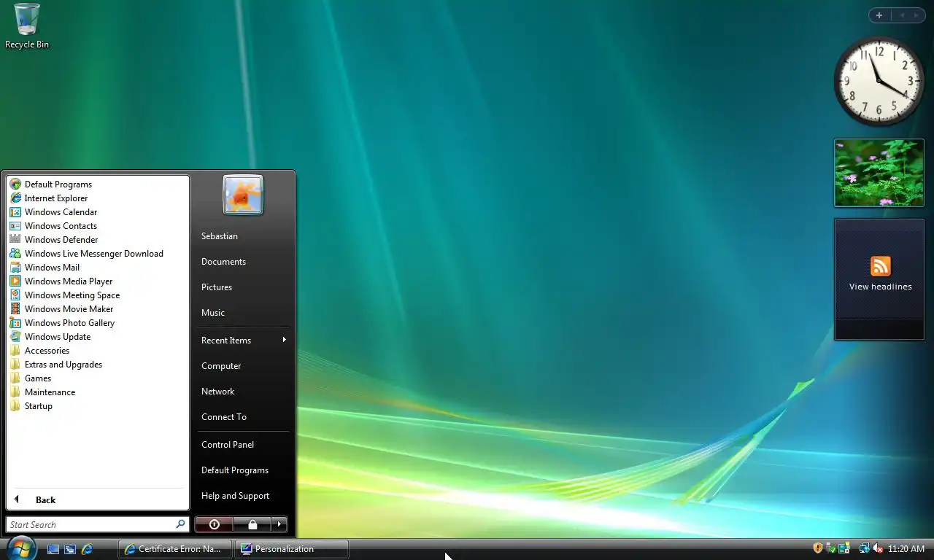Expand the Games folder
Image resolution: width=934 pixels, height=560 pixels.
click(98, 378)
